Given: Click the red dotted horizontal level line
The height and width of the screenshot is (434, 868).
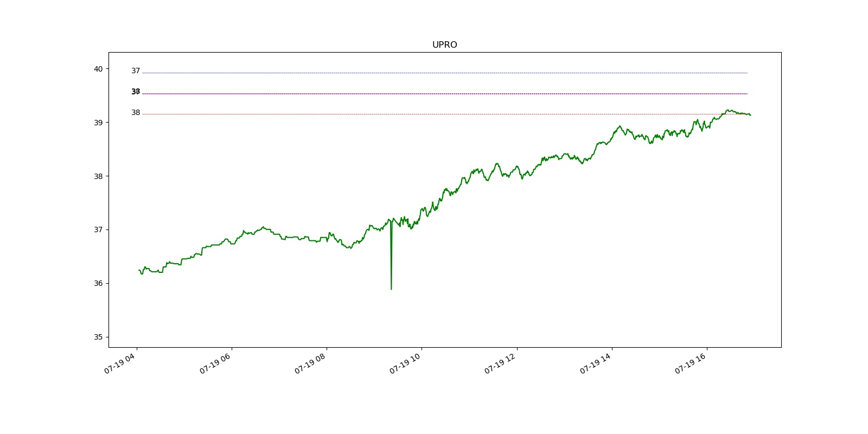Looking at the screenshot, I should (445, 114).
